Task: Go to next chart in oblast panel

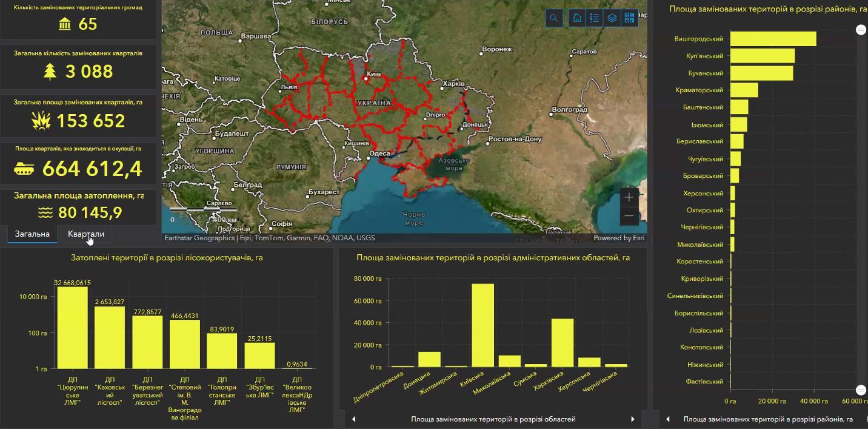Action: (632, 419)
